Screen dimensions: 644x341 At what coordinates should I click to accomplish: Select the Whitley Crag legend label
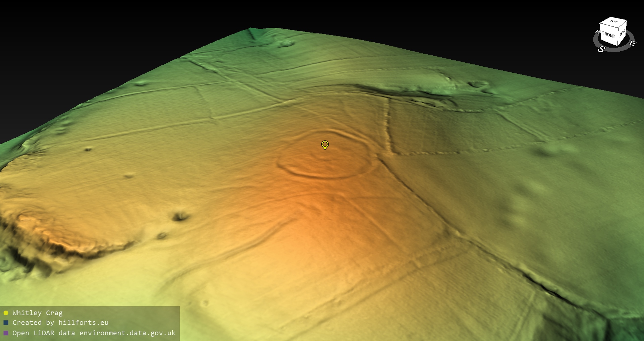click(x=38, y=313)
